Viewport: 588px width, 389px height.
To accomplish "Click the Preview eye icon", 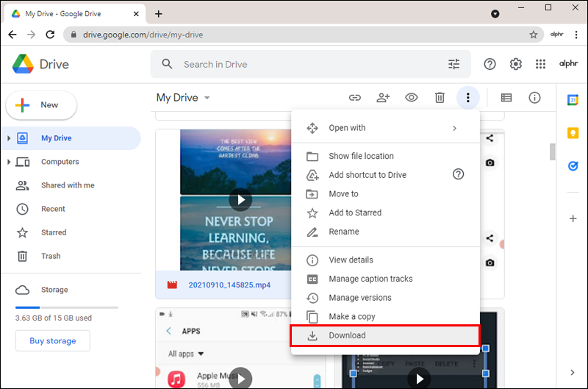I will (412, 98).
